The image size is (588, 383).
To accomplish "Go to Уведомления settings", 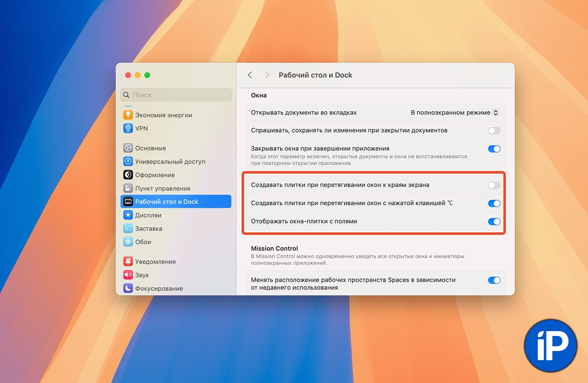I will pos(176,261).
